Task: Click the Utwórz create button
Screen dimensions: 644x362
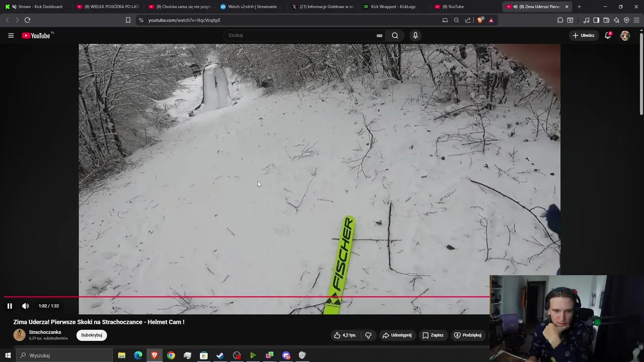Action: (x=584, y=35)
